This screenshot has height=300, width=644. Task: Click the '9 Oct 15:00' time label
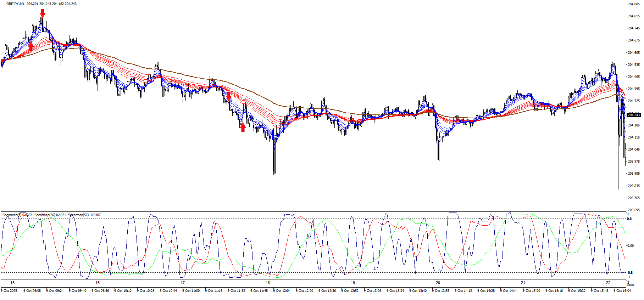(x=532, y=291)
